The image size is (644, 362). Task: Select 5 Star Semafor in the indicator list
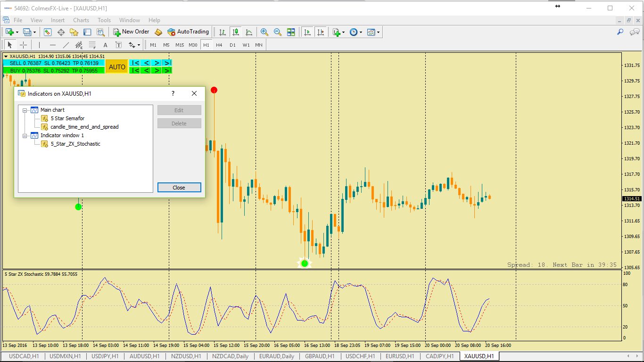coord(68,118)
